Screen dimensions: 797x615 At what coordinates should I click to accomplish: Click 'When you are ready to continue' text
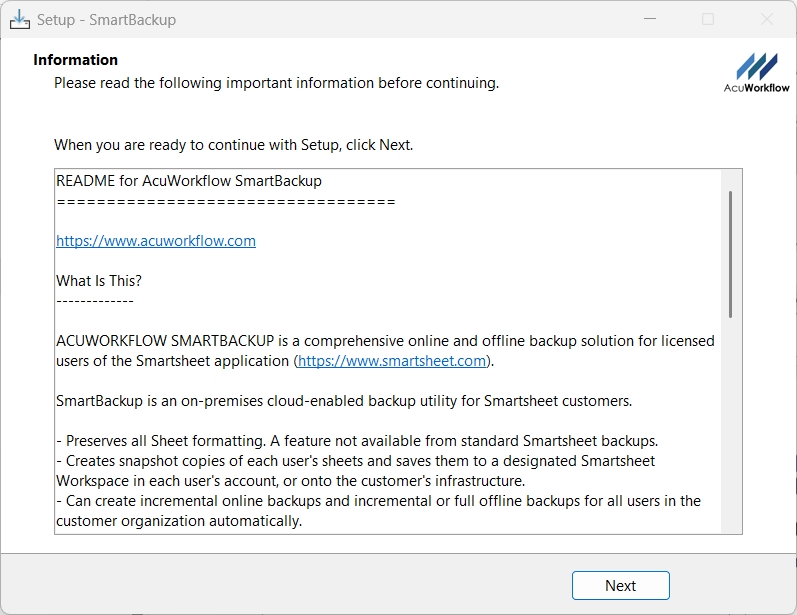click(233, 145)
